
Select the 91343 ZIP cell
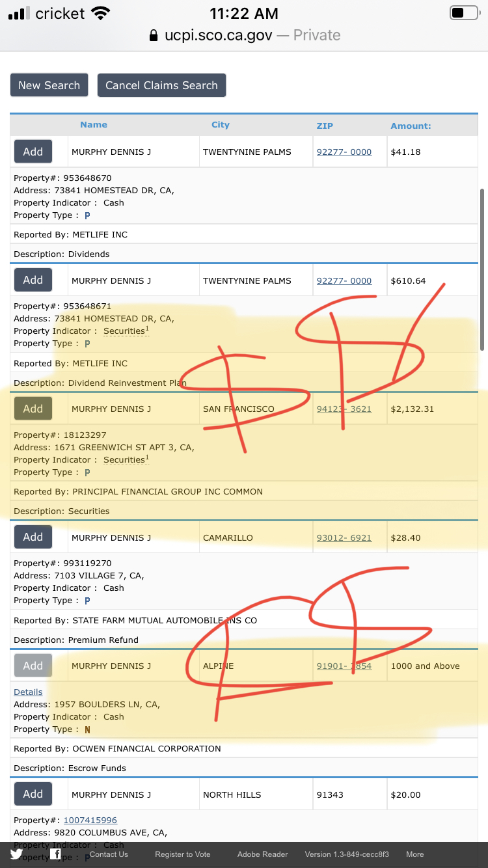tap(350, 794)
